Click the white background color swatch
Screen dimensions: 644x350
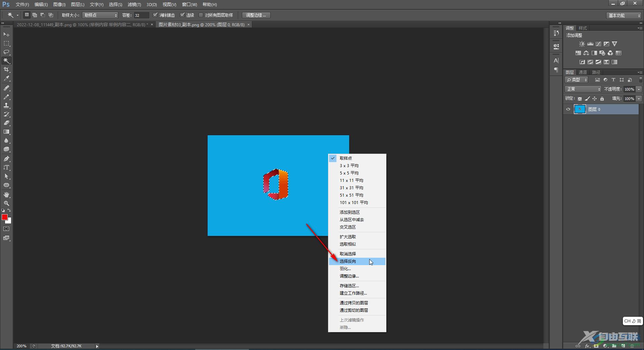coord(9,221)
